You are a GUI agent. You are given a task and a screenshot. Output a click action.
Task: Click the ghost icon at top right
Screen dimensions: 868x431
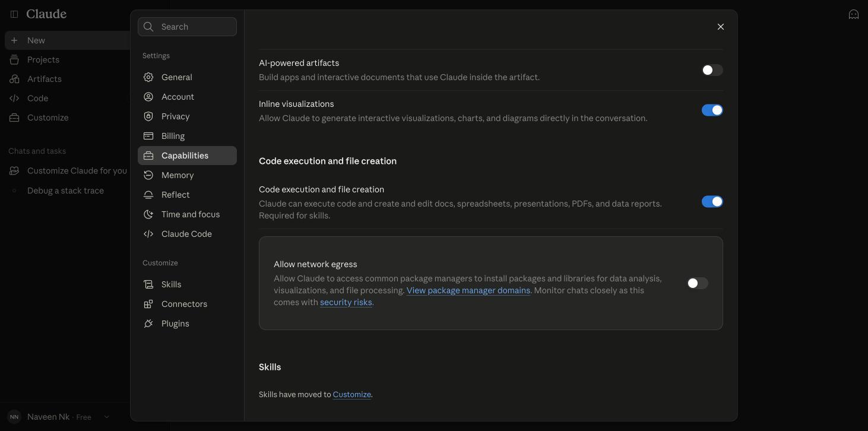[854, 14]
